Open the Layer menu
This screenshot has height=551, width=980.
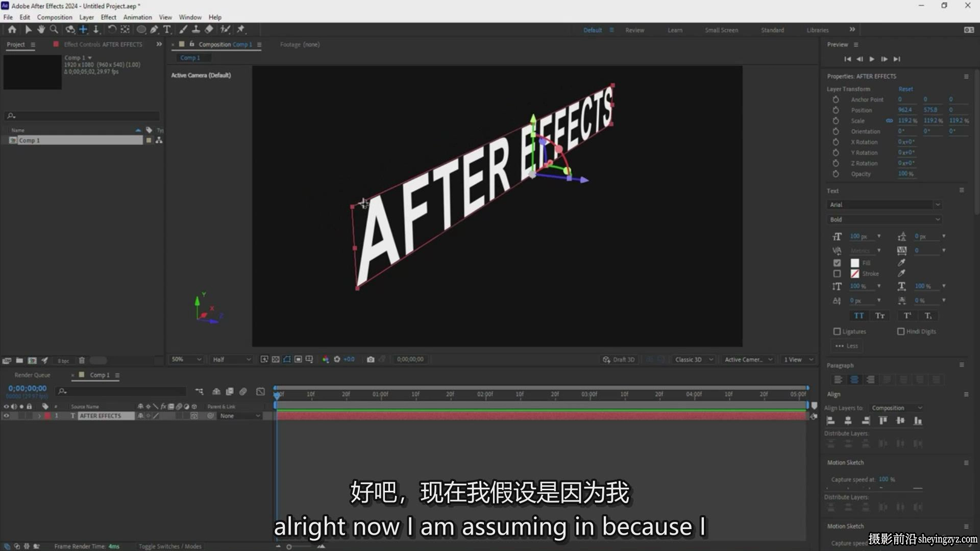point(86,17)
